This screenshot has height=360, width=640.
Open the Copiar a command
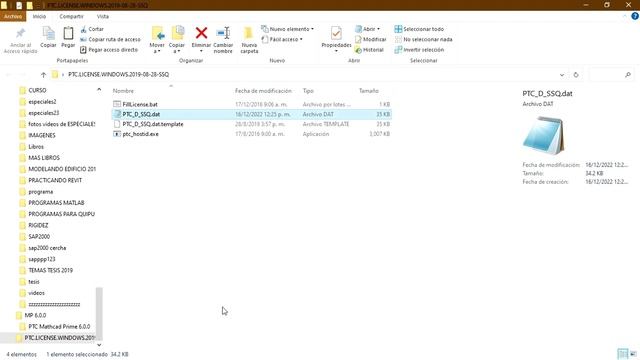[x=177, y=40]
